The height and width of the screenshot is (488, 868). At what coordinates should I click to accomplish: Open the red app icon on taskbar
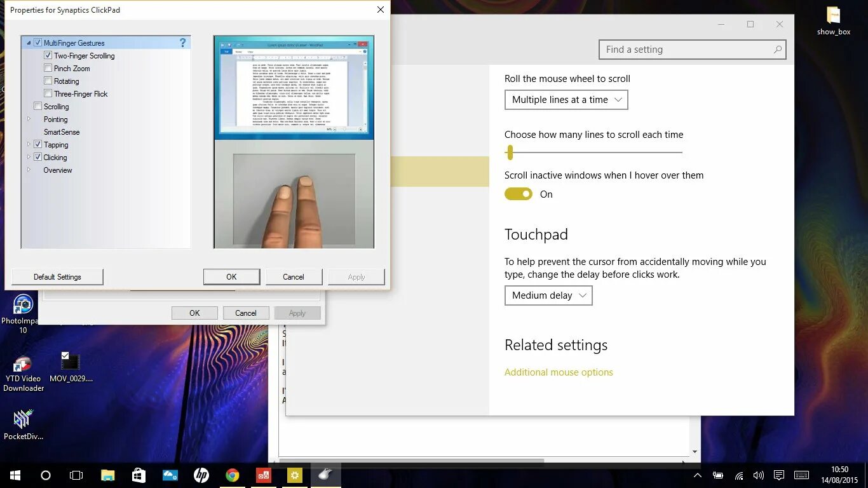(263, 475)
